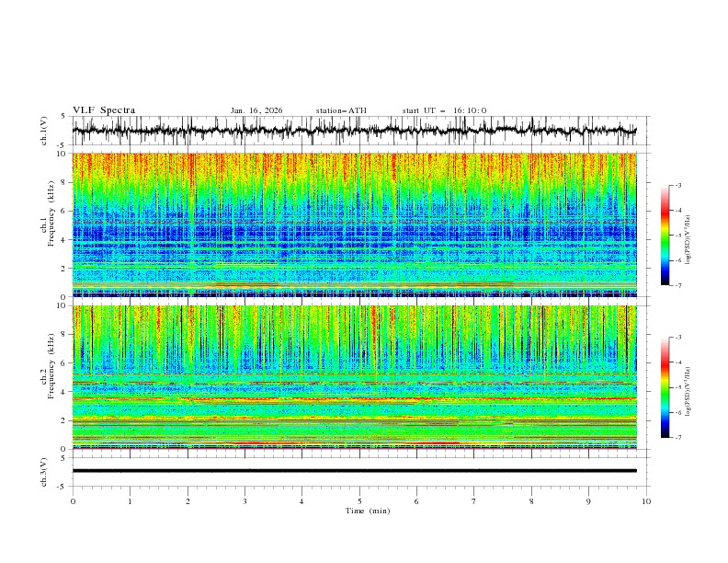728x563 pixels.
Task: Click time axis tick label "8"
Action: pyautogui.click(x=531, y=501)
